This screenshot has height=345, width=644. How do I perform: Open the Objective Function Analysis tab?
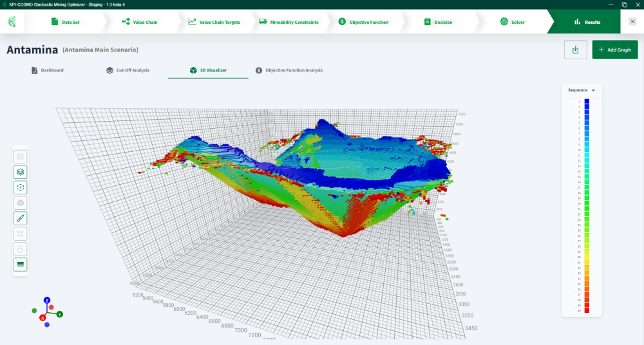click(289, 70)
